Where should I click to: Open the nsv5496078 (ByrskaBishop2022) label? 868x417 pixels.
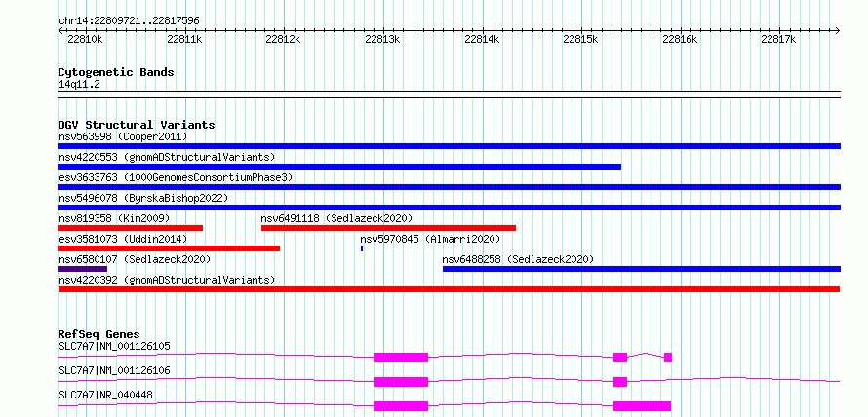pos(143,198)
